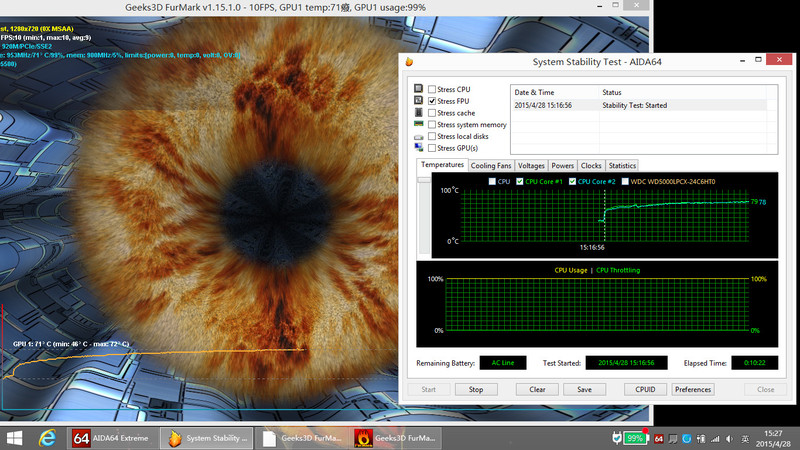Viewport: 800px width, 450px height.
Task: Enable WDC WD5000LPCX graph checkbox
Action: (x=625, y=181)
